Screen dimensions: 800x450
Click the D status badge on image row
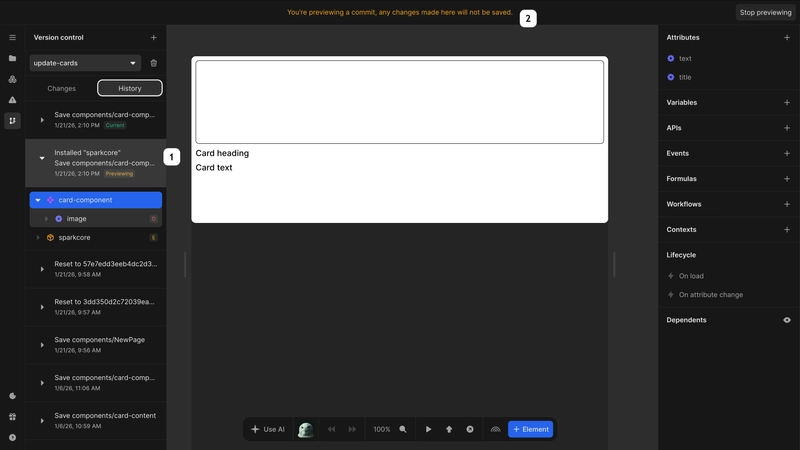click(154, 219)
